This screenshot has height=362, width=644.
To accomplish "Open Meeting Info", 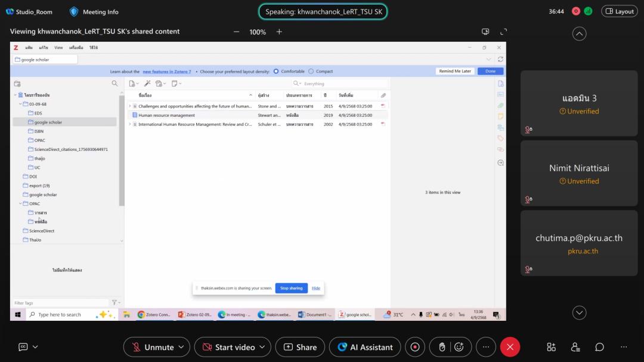I will point(94,11).
